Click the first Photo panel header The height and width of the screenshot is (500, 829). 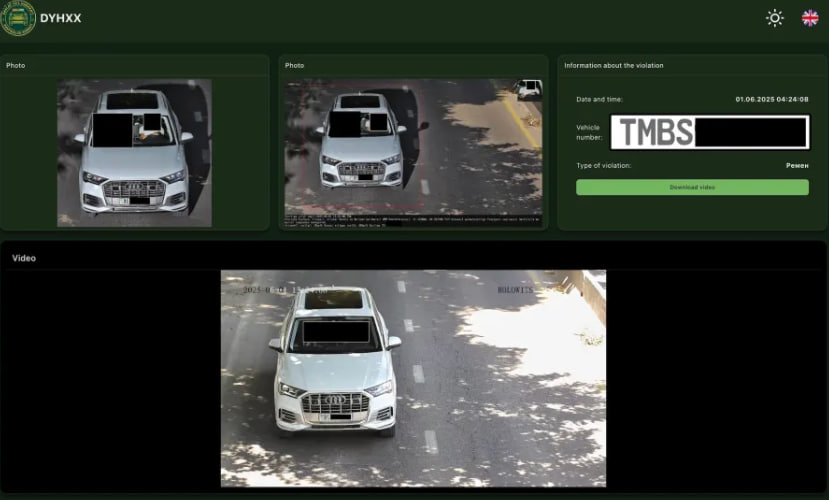[x=16, y=65]
